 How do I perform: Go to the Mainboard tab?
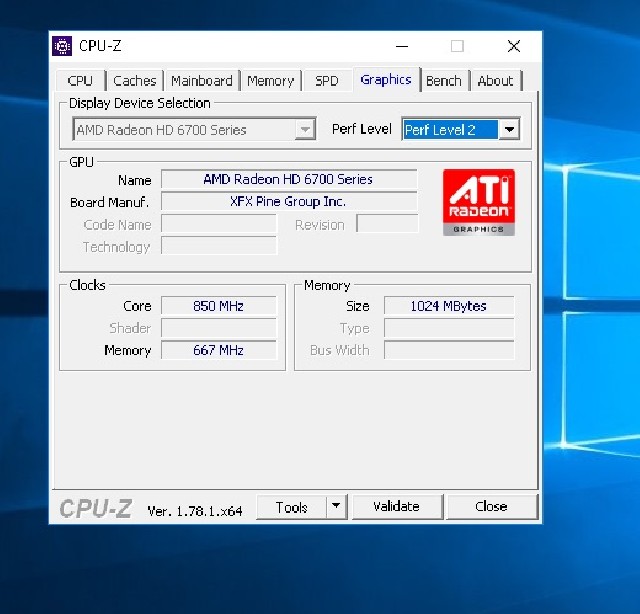[202, 80]
